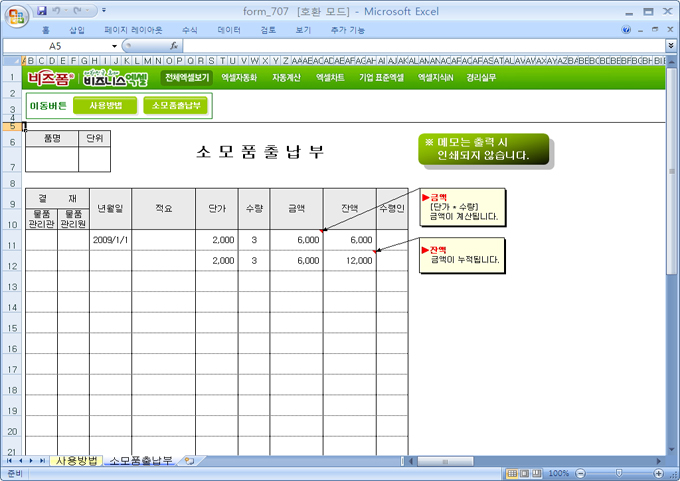Image resolution: width=680 pixels, height=481 pixels.
Task: Select row header 5
Action: (x=12, y=126)
